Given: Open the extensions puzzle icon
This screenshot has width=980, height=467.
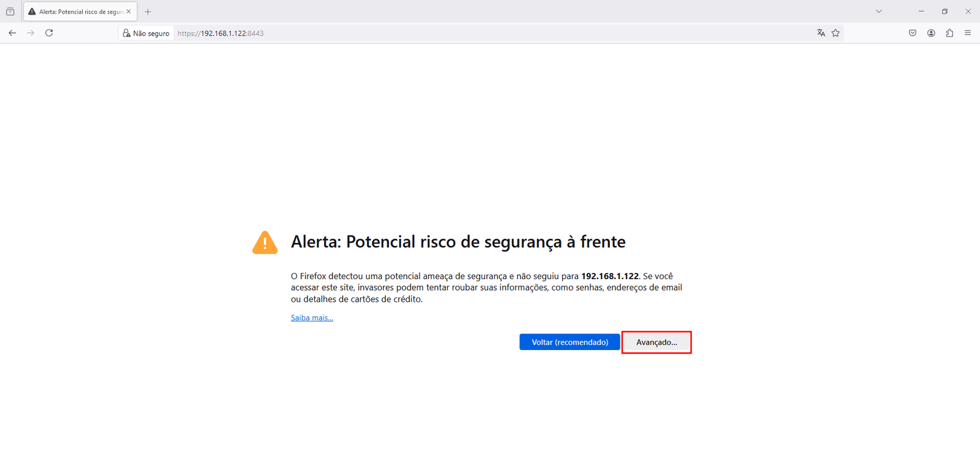Looking at the screenshot, I should (949, 33).
